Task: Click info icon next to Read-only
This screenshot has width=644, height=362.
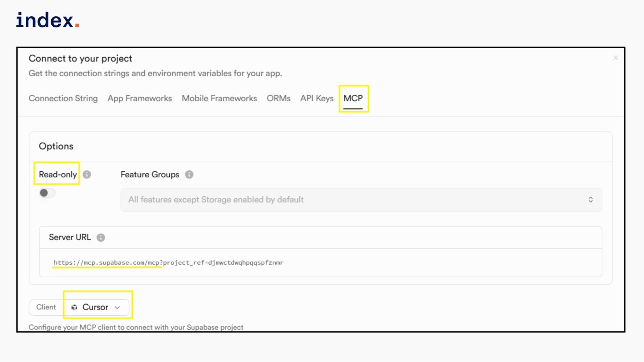Action: click(87, 174)
